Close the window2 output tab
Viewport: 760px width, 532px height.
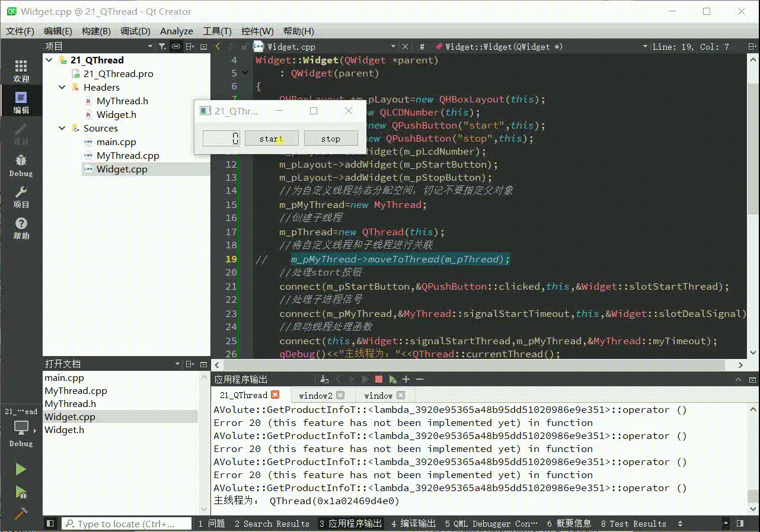(340, 395)
